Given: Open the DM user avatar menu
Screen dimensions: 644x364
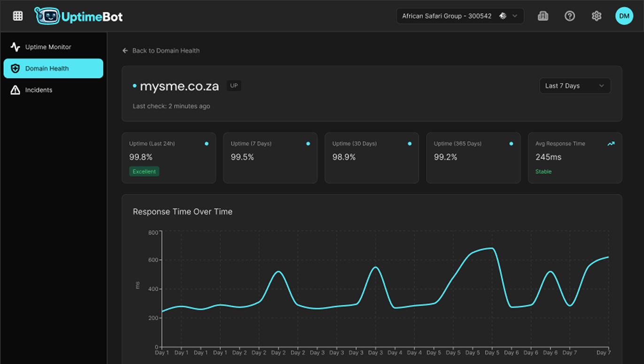Looking at the screenshot, I should [624, 16].
